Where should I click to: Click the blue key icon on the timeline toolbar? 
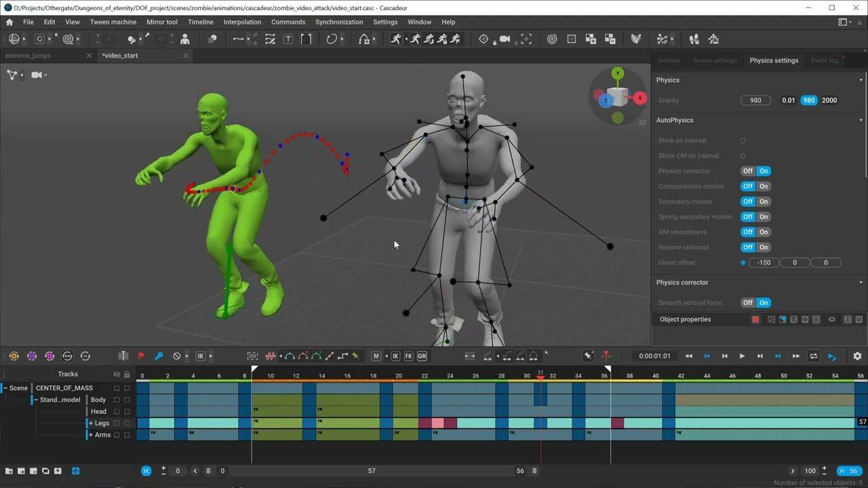(x=159, y=356)
